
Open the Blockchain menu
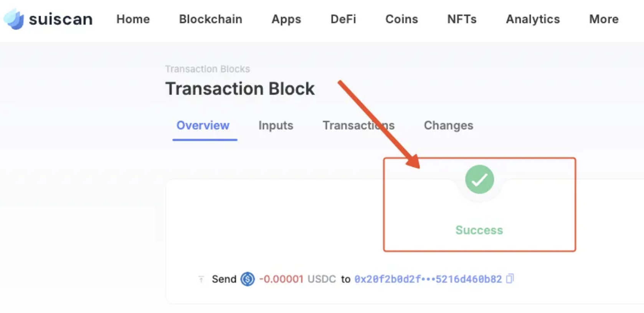click(211, 19)
